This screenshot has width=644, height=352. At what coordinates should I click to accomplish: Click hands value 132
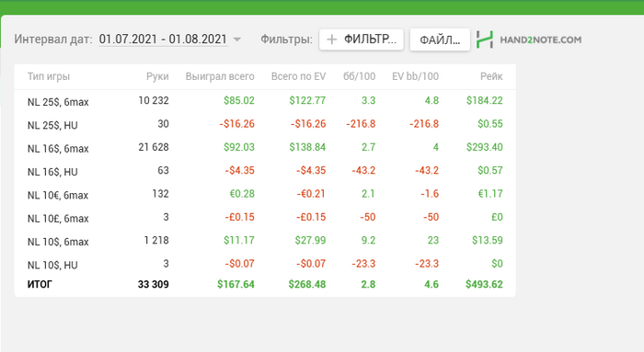click(x=160, y=194)
